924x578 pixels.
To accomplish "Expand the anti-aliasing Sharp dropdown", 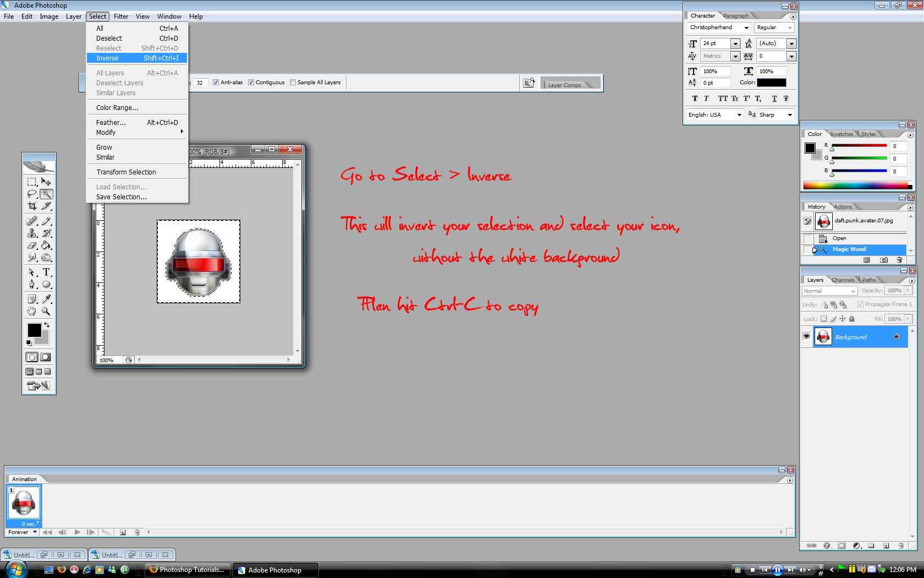I will [790, 114].
